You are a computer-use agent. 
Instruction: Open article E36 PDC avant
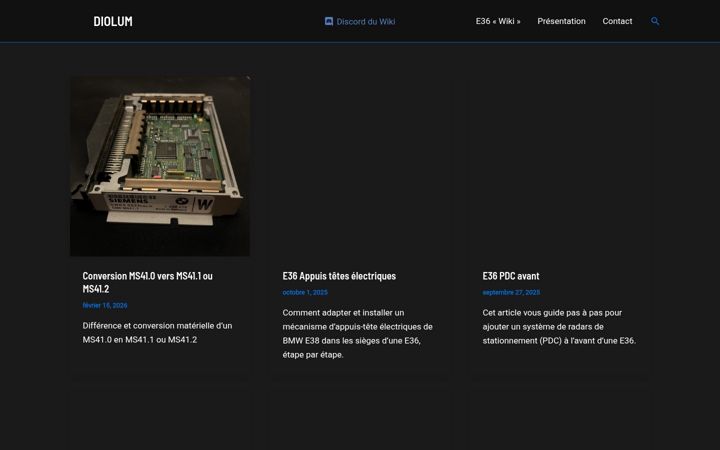tap(511, 276)
